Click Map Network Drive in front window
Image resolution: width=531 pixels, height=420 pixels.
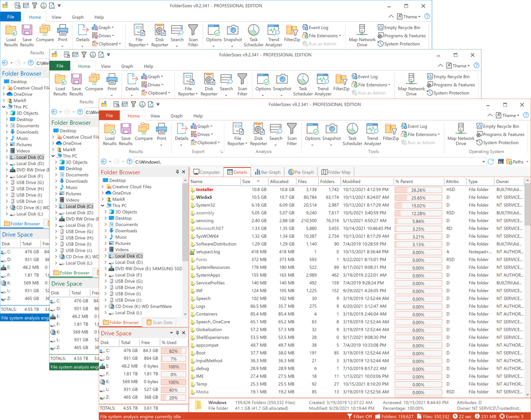(461, 134)
